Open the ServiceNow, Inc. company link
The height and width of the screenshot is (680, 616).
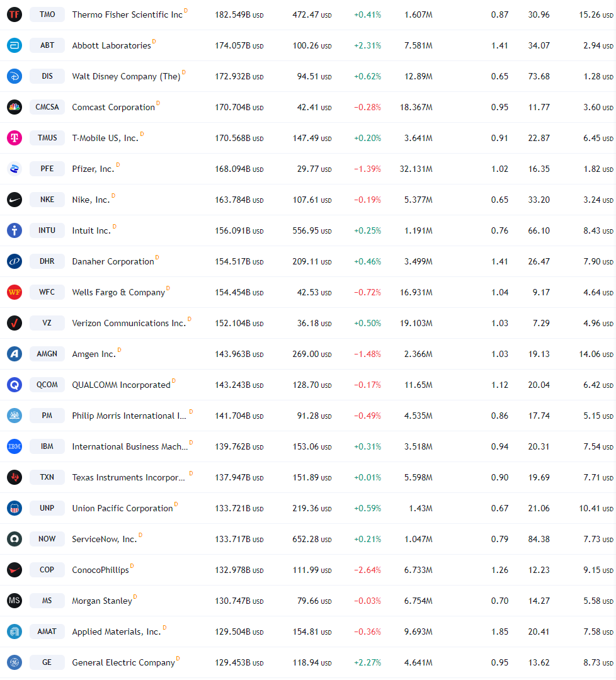click(x=104, y=539)
